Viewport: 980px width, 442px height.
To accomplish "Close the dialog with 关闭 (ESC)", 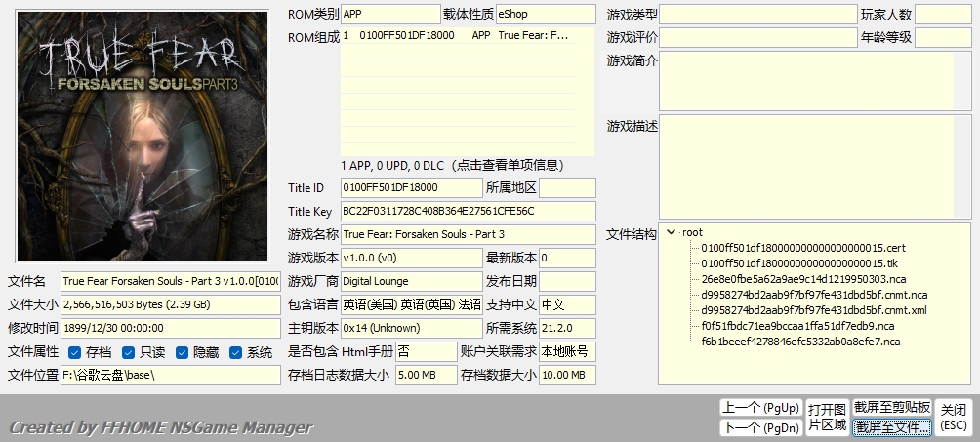I will click(953, 417).
